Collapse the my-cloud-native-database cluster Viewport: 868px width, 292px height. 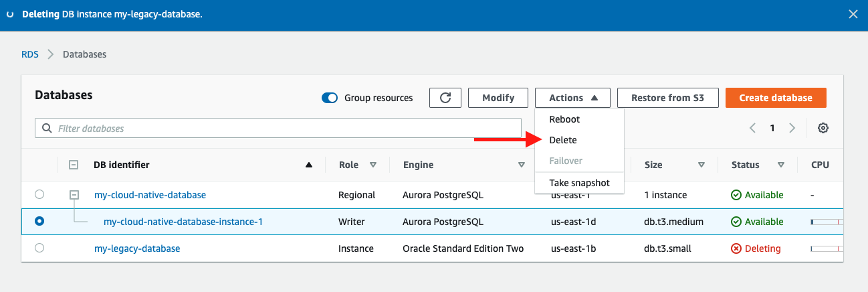point(74,195)
